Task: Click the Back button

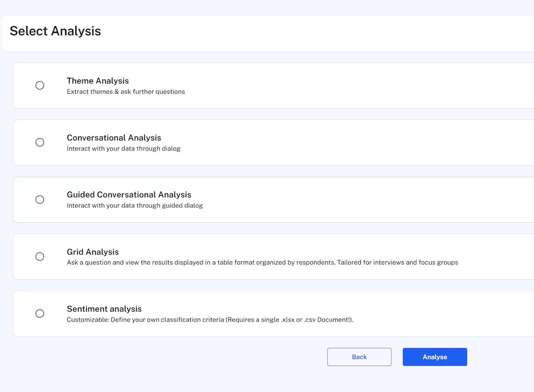Action: click(359, 357)
